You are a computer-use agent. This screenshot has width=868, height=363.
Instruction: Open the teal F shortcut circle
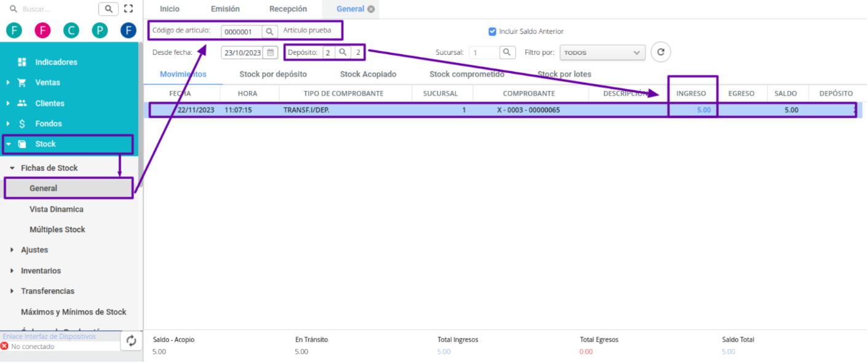point(14,30)
